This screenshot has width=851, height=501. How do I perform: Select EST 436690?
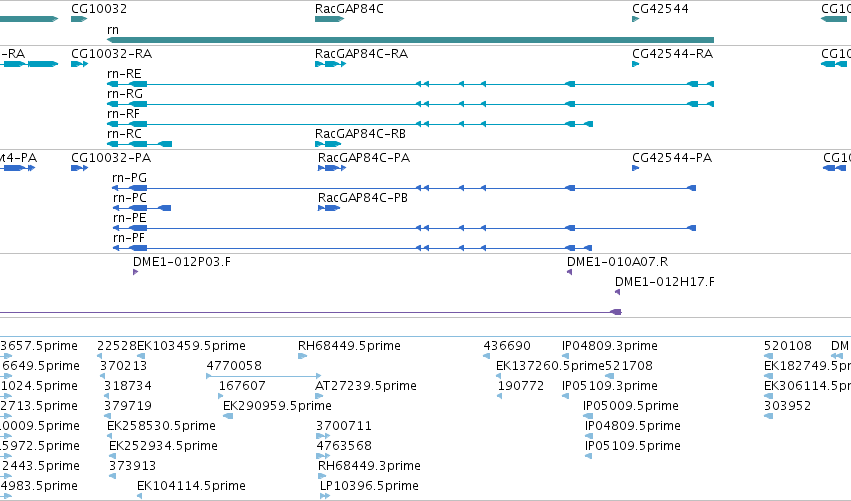coord(507,346)
